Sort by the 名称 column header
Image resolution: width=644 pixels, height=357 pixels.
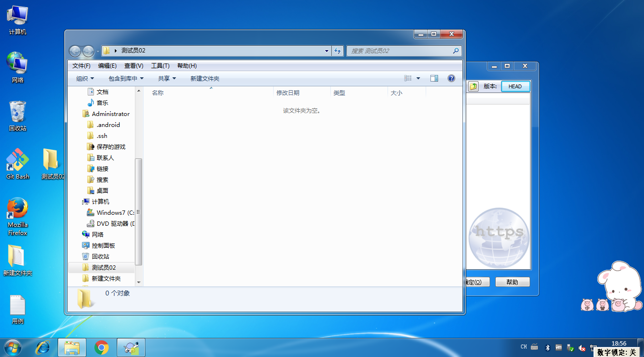pyautogui.click(x=210, y=93)
